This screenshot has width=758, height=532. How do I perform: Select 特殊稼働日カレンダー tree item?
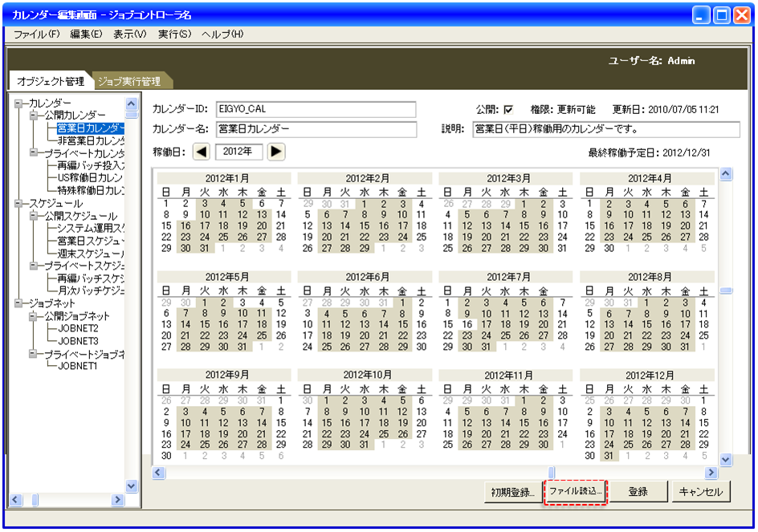point(91,190)
